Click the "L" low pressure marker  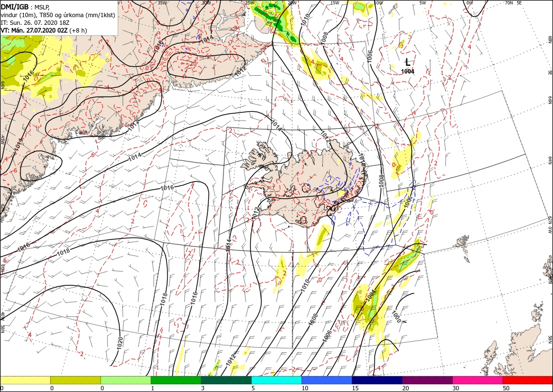pyautogui.click(x=408, y=62)
